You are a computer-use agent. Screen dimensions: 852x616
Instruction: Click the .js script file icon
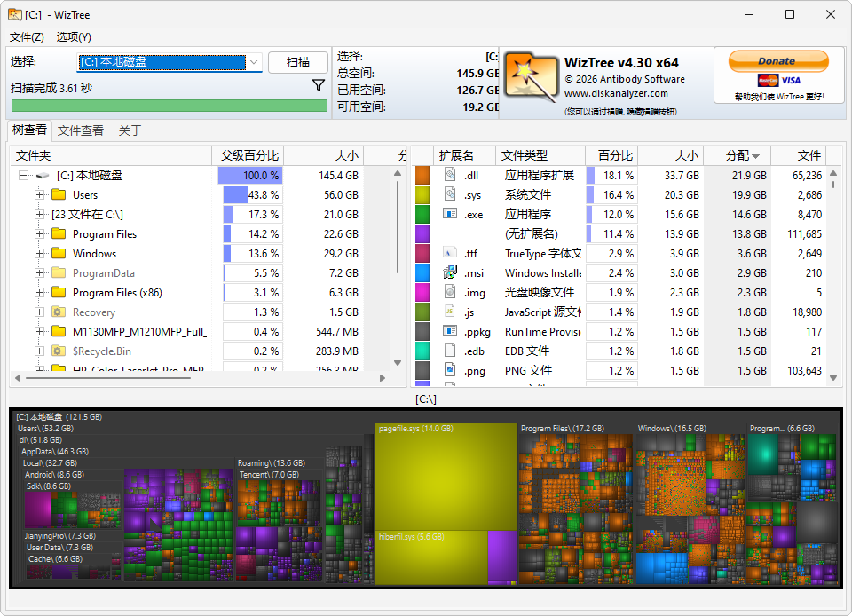point(450,312)
